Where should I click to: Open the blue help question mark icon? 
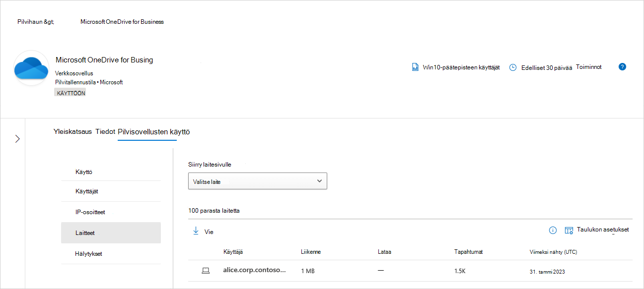(x=622, y=66)
